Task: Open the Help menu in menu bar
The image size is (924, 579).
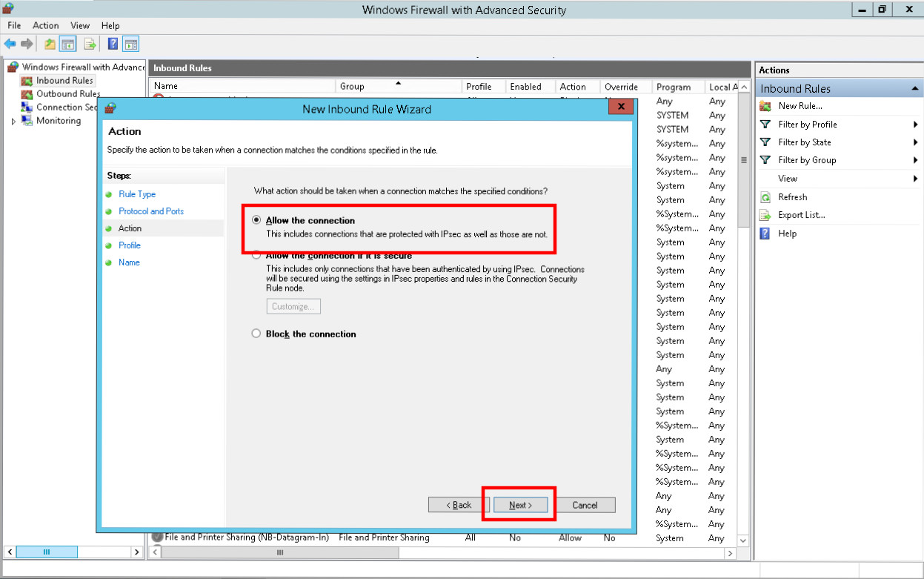Action: pyautogui.click(x=110, y=25)
